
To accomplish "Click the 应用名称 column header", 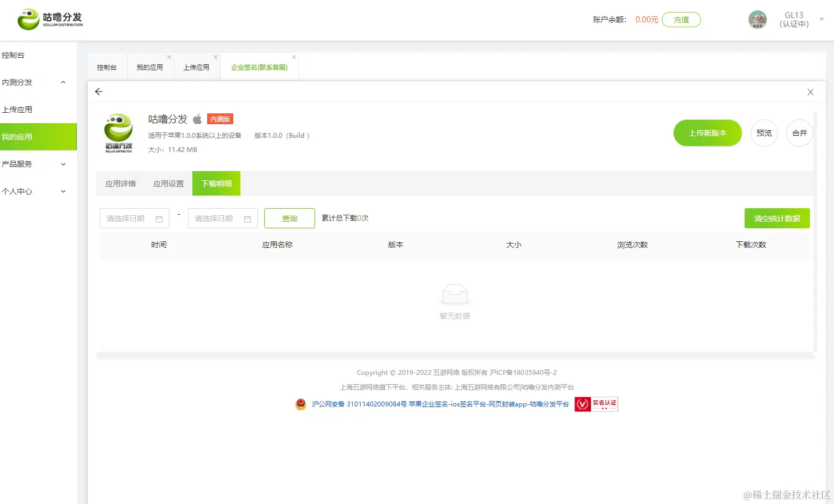I will tap(277, 245).
